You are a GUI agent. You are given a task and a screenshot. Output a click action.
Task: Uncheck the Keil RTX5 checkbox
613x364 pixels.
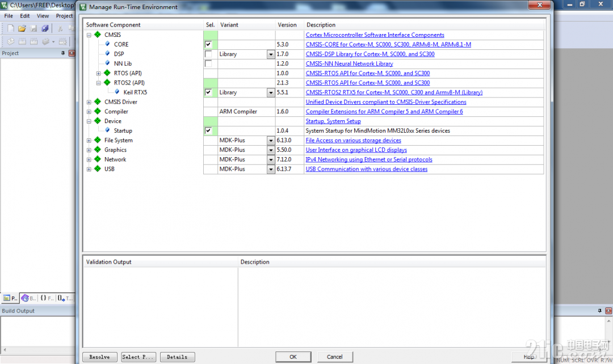click(x=208, y=92)
